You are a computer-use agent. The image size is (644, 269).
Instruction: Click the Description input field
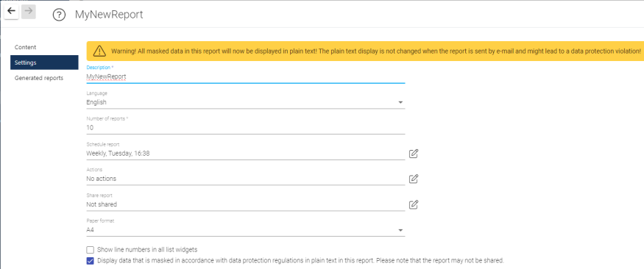[246, 76]
